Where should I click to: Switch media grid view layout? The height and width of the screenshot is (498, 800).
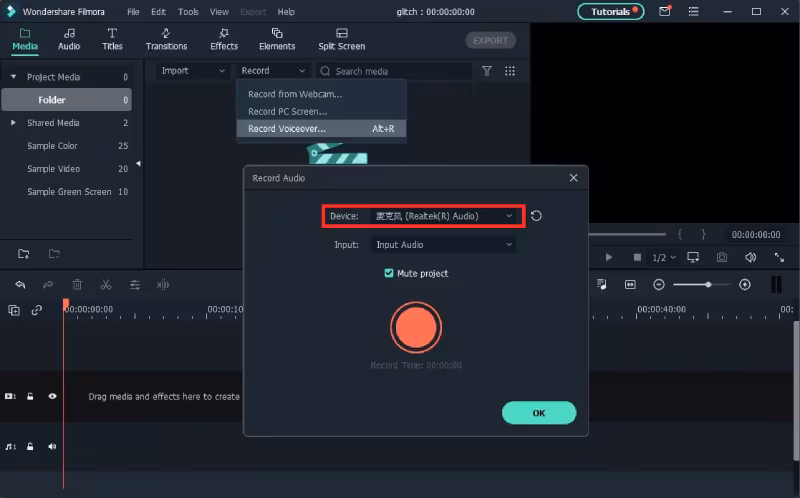(510, 71)
